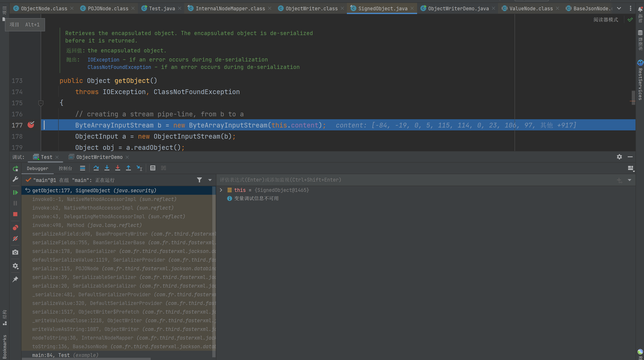Click Run to Cursor icon
Image resolution: width=644 pixels, height=360 pixels.
[139, 168]
